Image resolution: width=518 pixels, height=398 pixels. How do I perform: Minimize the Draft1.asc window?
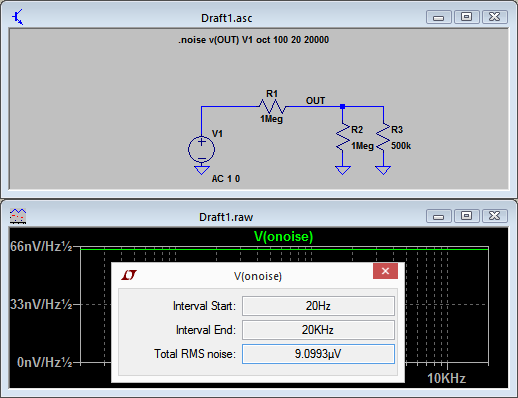click(x=439, y=17)
